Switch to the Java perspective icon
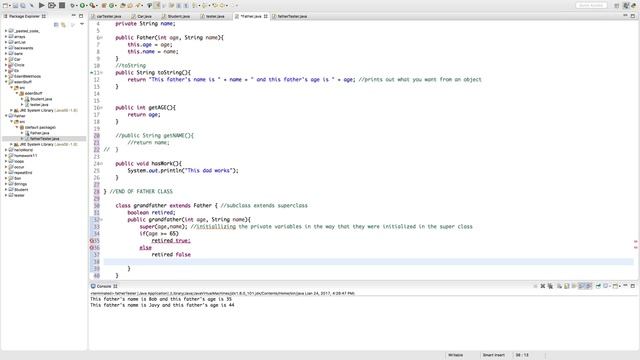This screenshot has height=360, width=640. click(626, 5)
